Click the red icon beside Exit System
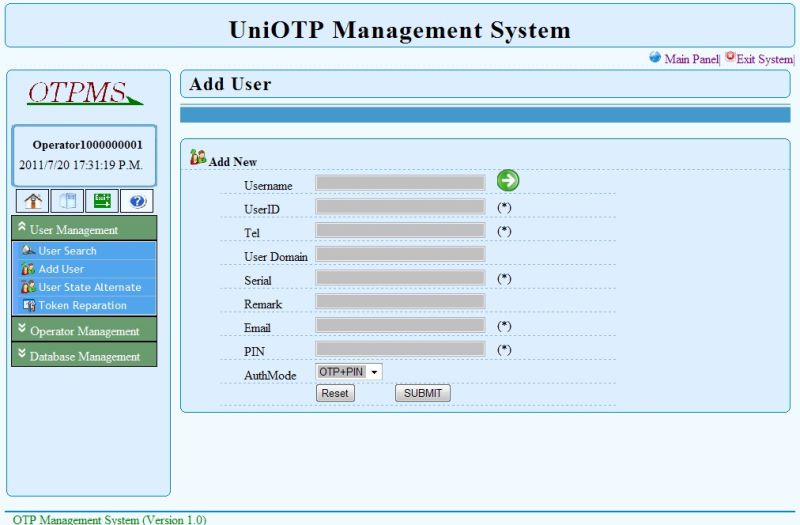The image size is (800, 525). click(730, 57)
